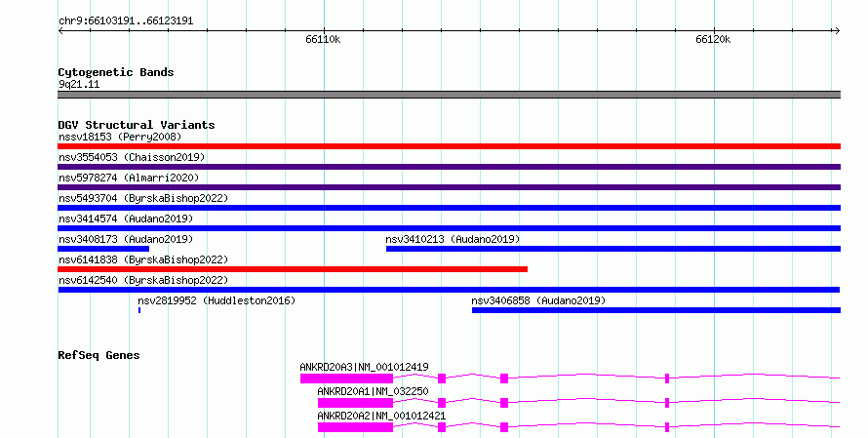
Task: Select the purple nsv5978274 variant bar
Action: [449, 187]
